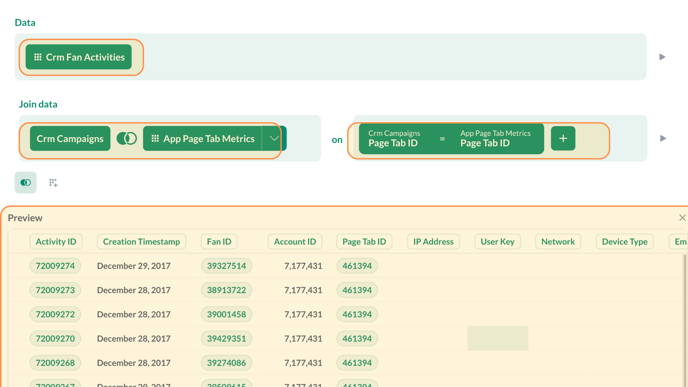688x387 pixels.
Task: Click the Fan ID column header
Action: pyautogui.click(x=219, y=242)
